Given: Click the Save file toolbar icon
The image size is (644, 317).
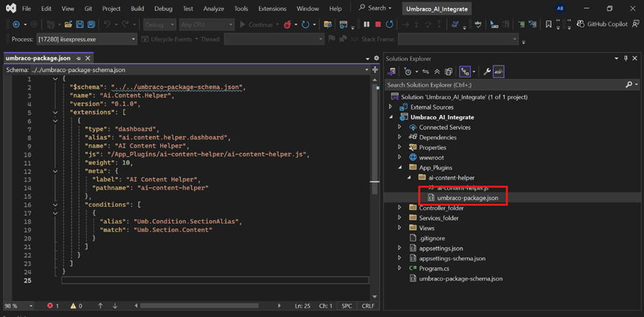Looking at the screenshot, I should point(80,25).
